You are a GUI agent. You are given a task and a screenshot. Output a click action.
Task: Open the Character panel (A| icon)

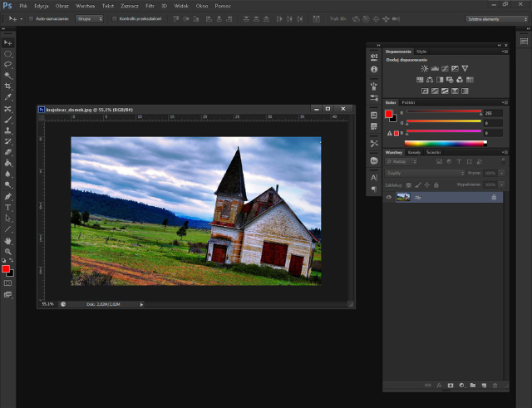pyautogui.click(x=374, y=177)
